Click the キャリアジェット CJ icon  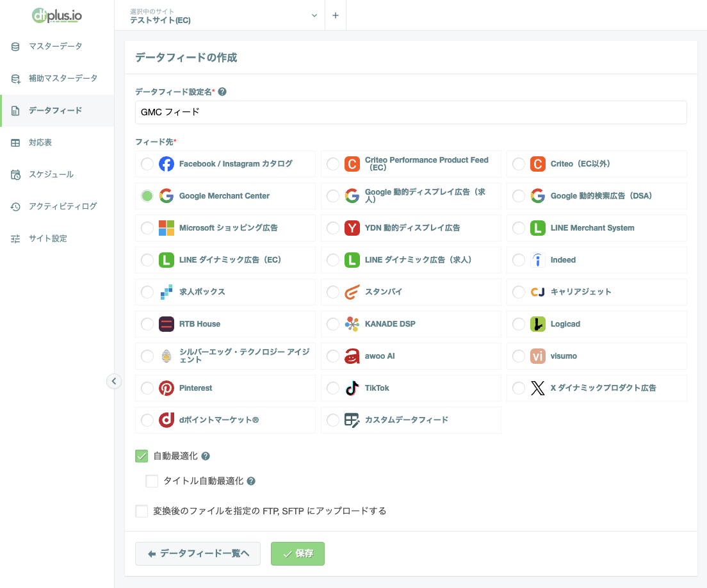point(537,291)
